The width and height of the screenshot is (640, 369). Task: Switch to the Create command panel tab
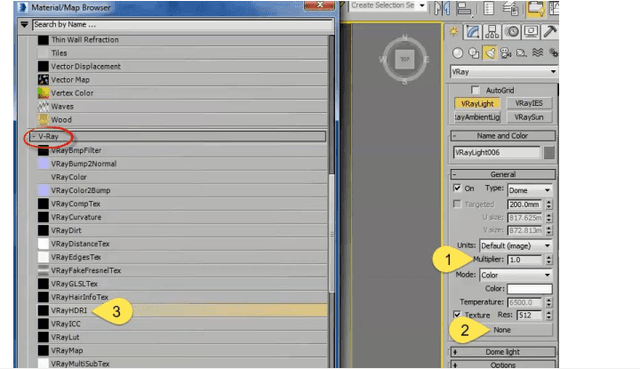click(x=453, y=31)
